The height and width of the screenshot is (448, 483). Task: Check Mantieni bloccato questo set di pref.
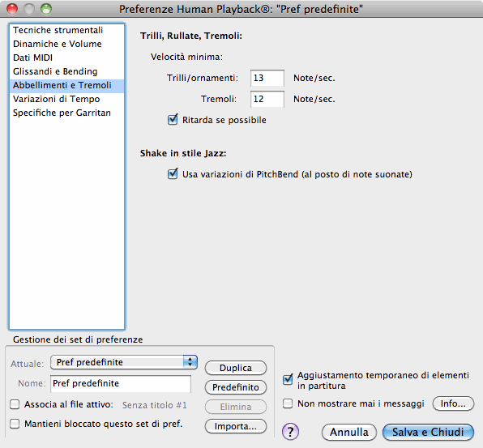15,424
